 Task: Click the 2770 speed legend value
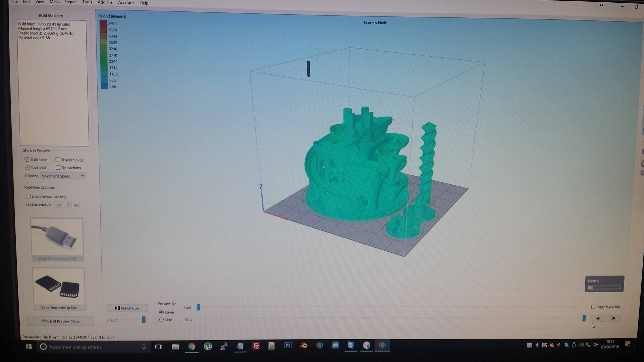pos(113,55)
